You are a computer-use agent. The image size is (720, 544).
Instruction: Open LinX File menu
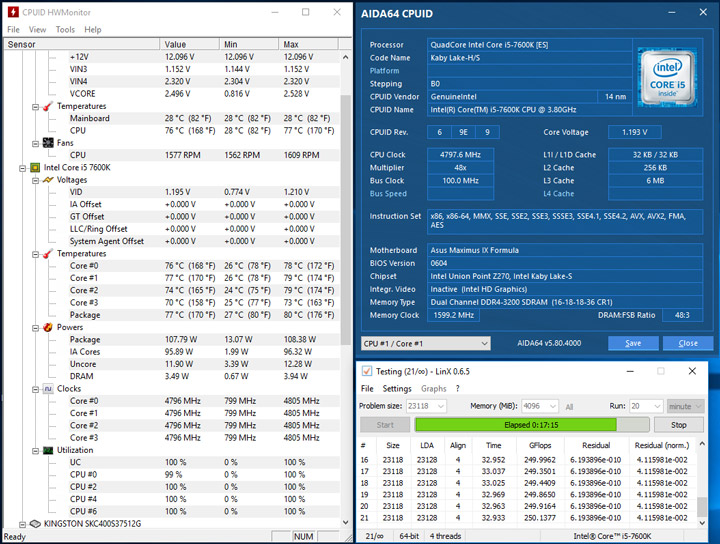(367, 388)
